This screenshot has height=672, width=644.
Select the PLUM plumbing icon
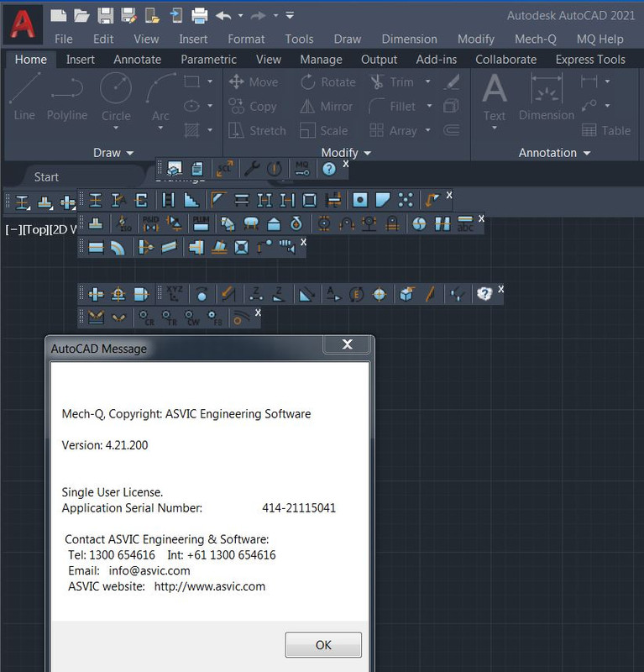point(201,223)
